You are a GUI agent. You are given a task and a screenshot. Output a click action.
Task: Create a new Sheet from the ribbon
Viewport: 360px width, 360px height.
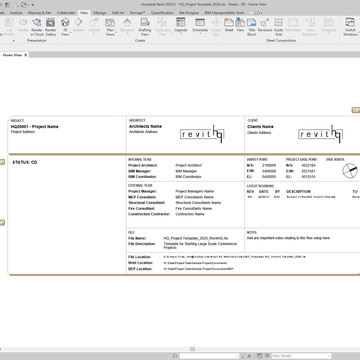click(229, 25)
